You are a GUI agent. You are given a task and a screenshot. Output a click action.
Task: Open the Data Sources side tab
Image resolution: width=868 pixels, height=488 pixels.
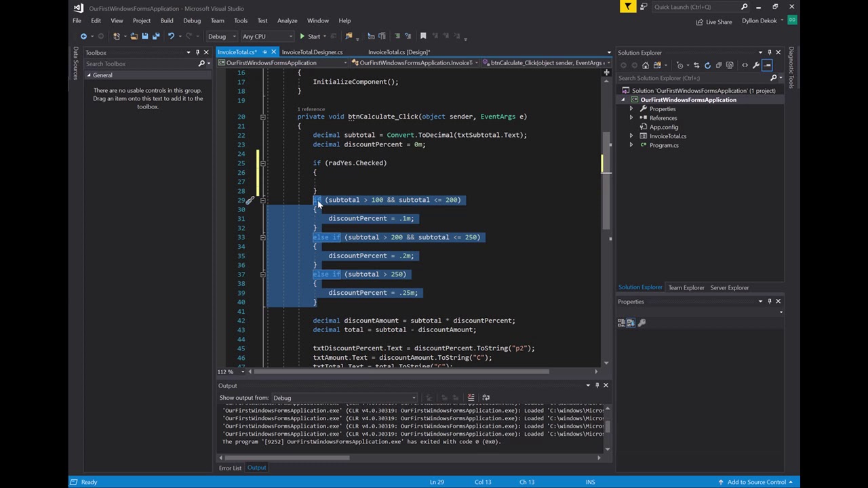coord(75,64)
